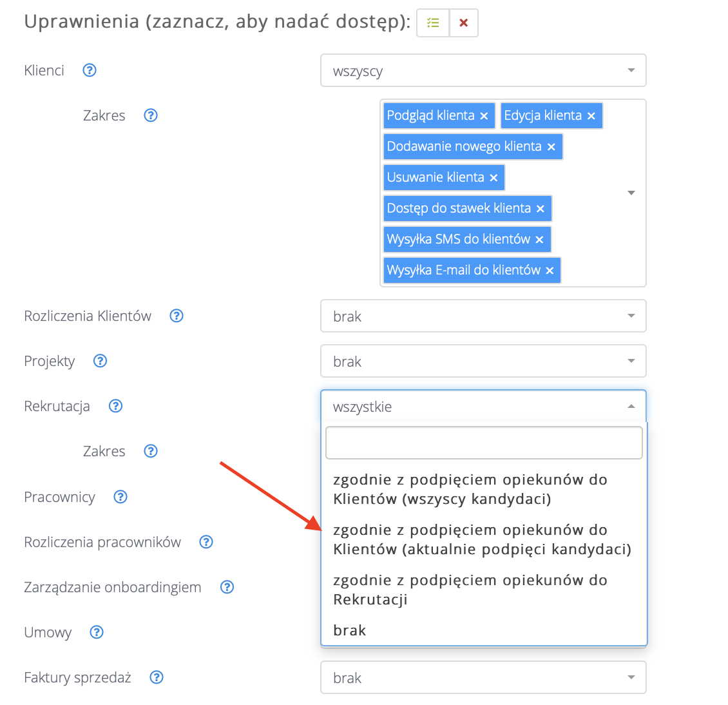
Task: Click help icon beside Rozliczenia Klientów
Action: pyautogui.click(x=177, y=316)
